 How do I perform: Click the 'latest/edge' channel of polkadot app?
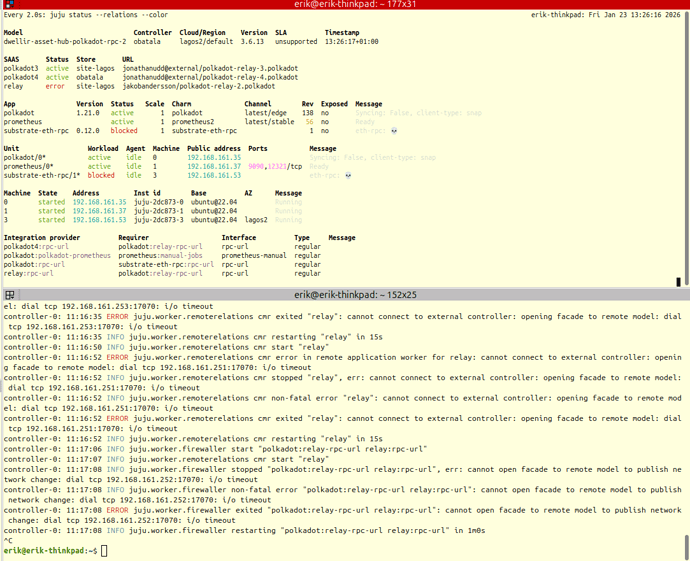point(265,113)
